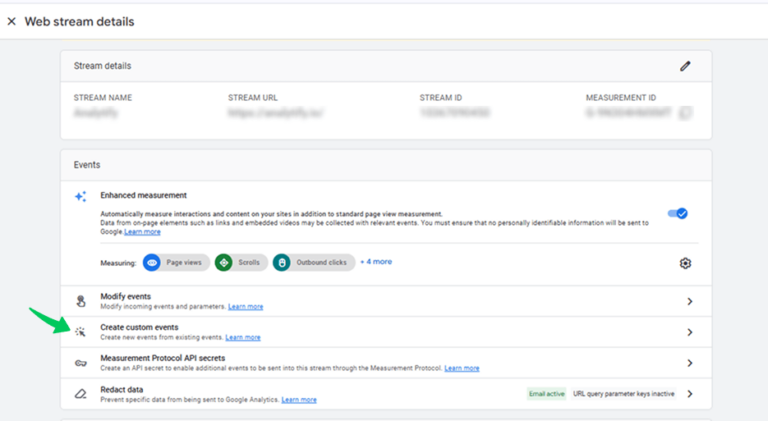This screenshot has height=421, width=768.
Task: Expand the Modify events row arrow
Action: click(689, 301)
